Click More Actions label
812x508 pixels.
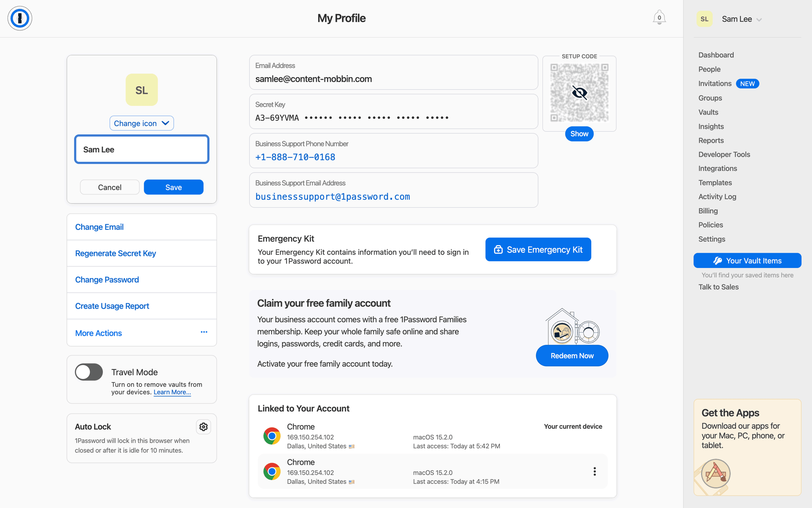(x=99, y=333)
